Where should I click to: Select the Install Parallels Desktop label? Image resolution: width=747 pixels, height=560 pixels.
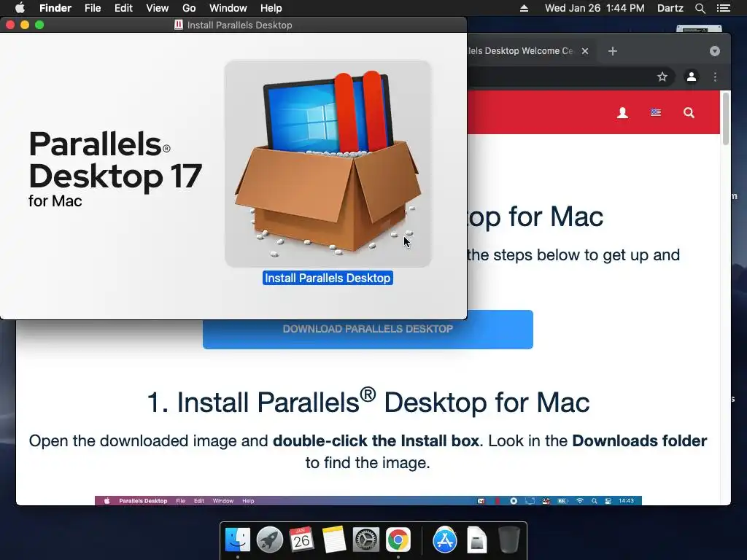pos(328,278)
